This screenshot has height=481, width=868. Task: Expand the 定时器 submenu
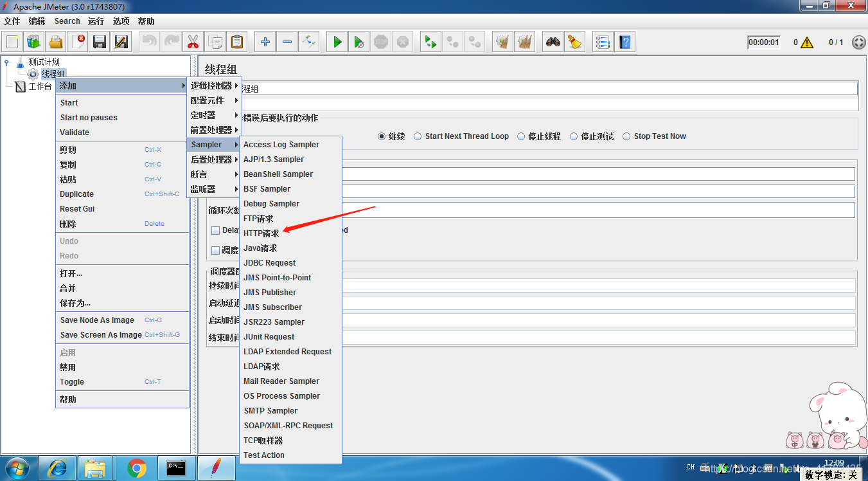pyautogui.click(x=214, y=115)
